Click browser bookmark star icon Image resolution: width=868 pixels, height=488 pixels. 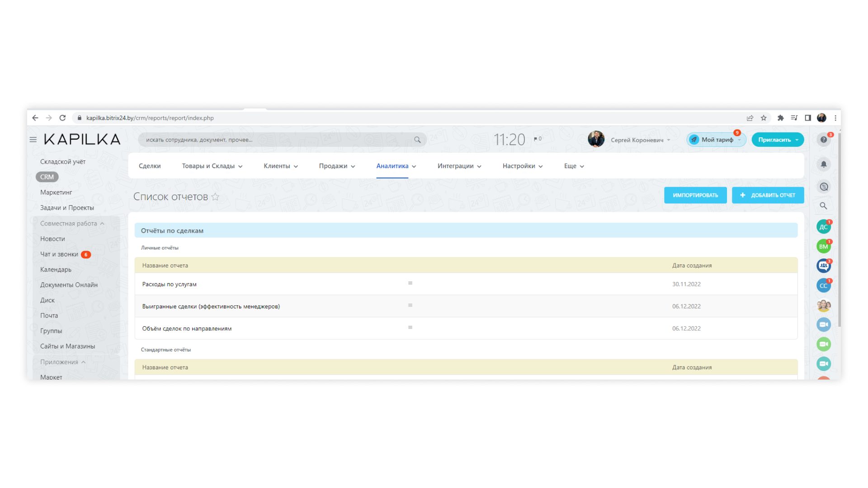pos(764,118)
